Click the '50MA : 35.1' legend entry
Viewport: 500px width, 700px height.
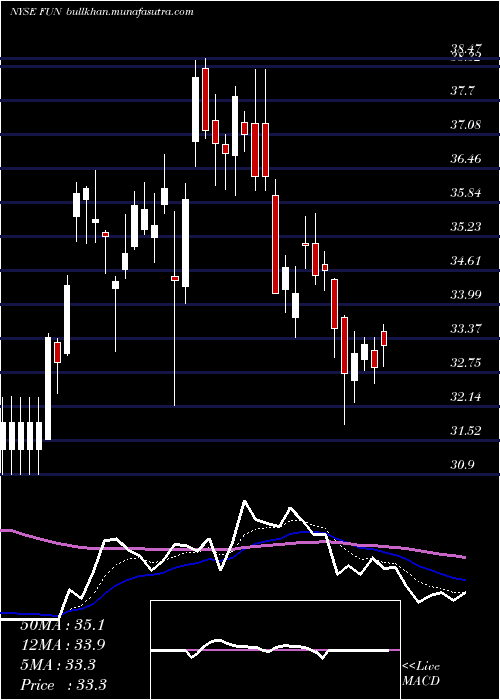click(x=62, y=625)
